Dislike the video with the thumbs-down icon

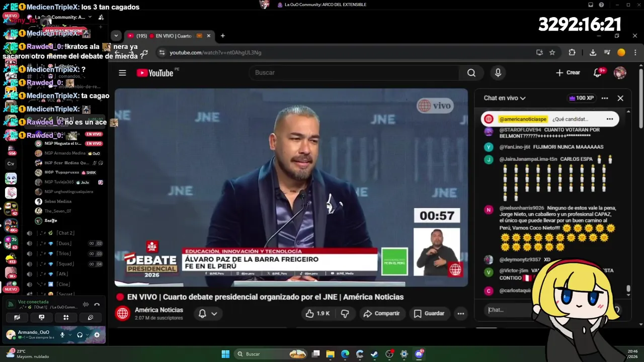point(345,313)
